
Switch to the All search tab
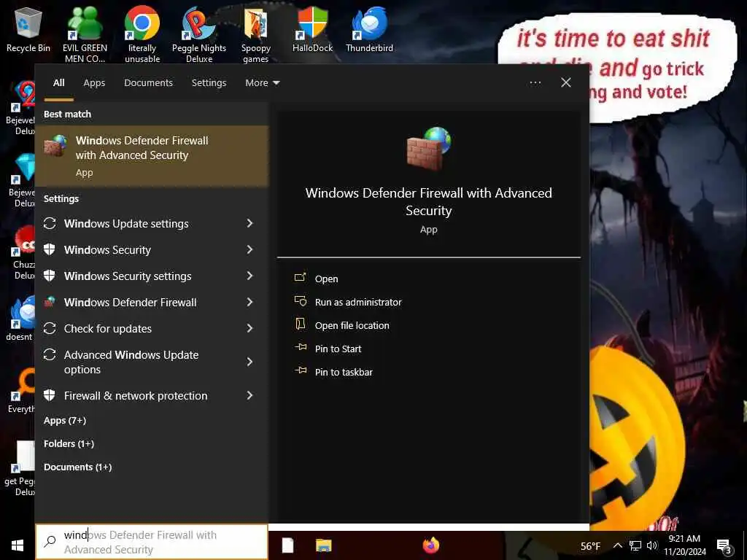58,83
